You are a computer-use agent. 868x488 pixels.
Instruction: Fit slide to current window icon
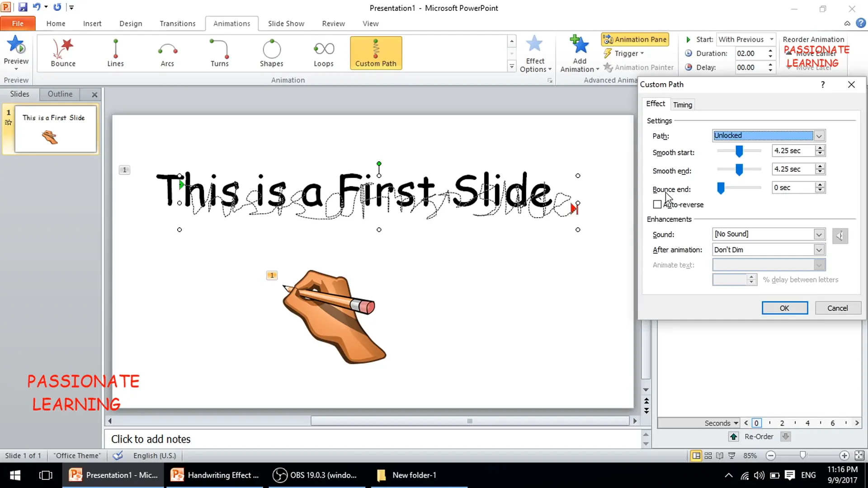859,456
